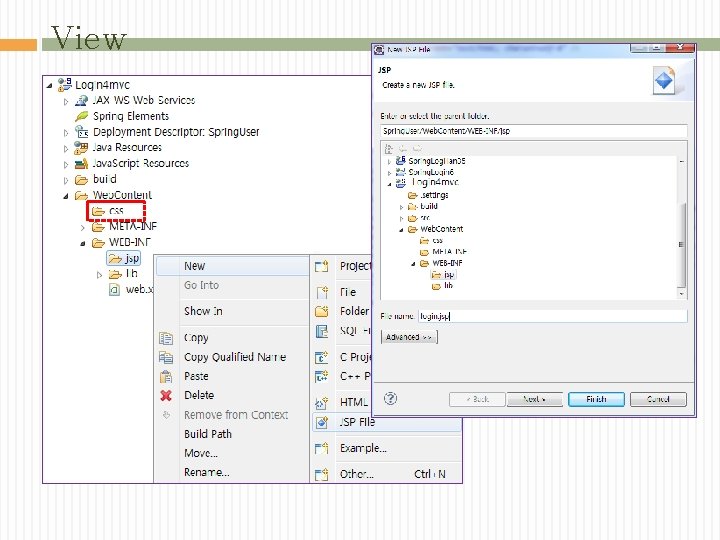Viewport: 720px width, 540px height.
Task: Click the red Delete X icon
Action: pyautogui.click(x=166, y=395)
